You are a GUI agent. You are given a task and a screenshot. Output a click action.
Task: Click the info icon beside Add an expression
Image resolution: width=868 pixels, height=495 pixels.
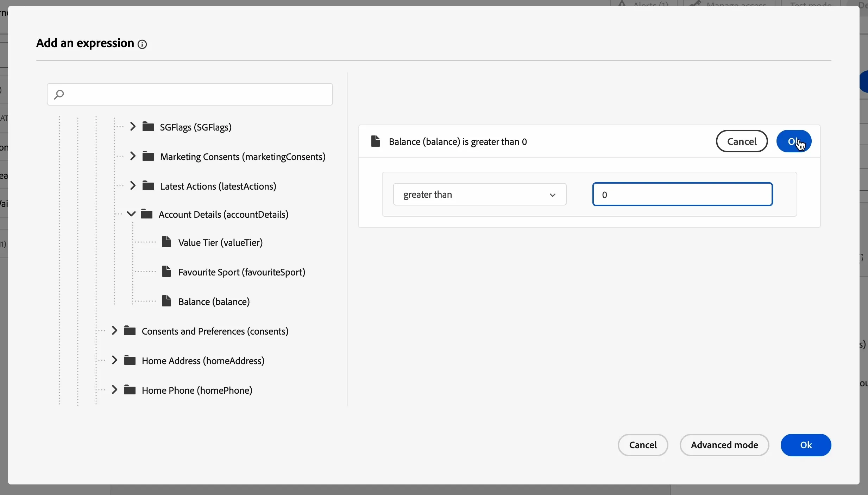142,44
